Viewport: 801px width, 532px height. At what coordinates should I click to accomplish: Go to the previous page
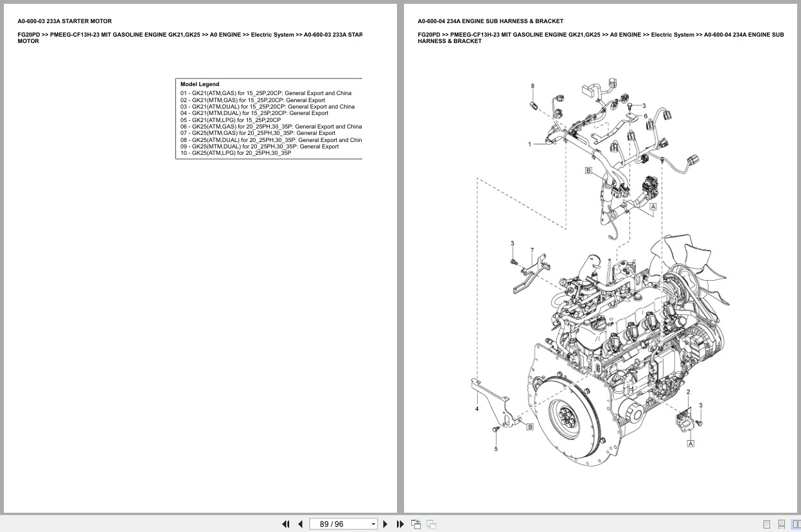[300, 524]
